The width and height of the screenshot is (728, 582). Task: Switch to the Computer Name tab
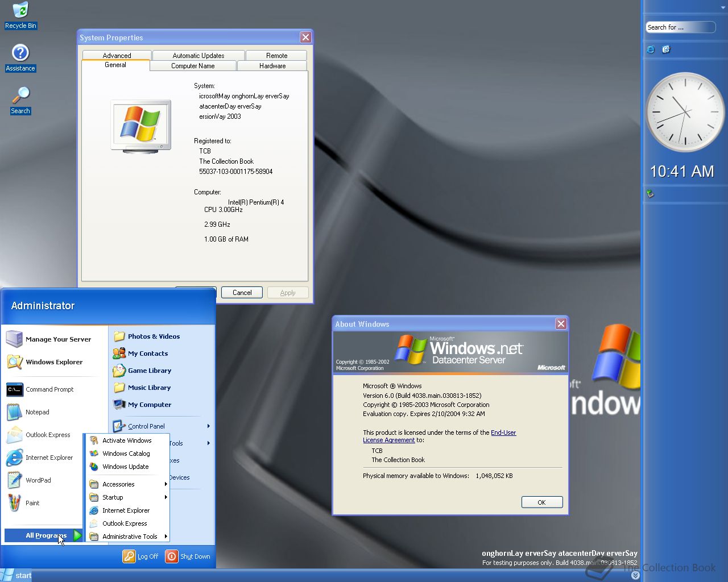(x=193, y=66)
